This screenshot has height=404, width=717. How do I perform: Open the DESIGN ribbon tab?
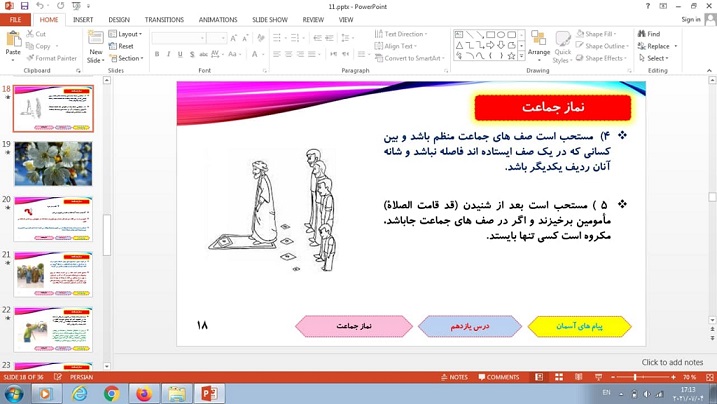click(119, 19)
